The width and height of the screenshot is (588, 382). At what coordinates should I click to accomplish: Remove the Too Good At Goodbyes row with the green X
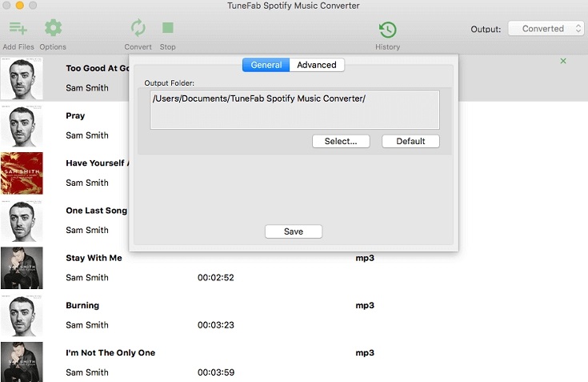563,61
